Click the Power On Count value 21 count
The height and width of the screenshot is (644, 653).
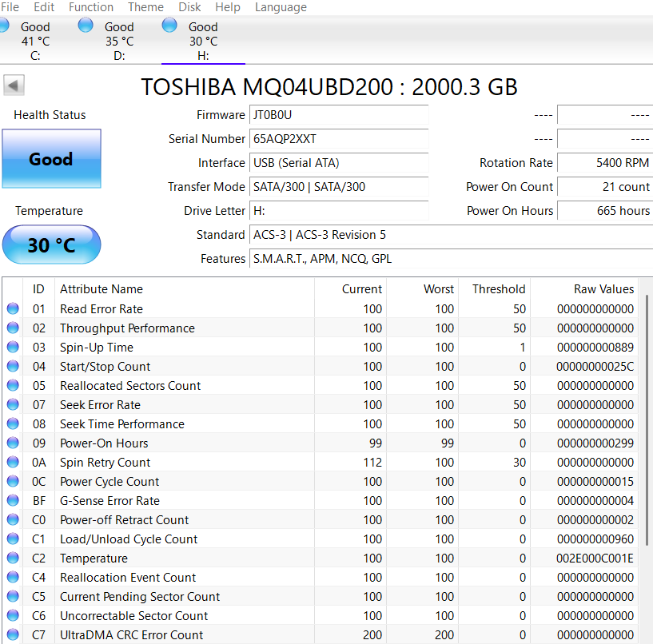click(x=605, y=186)
